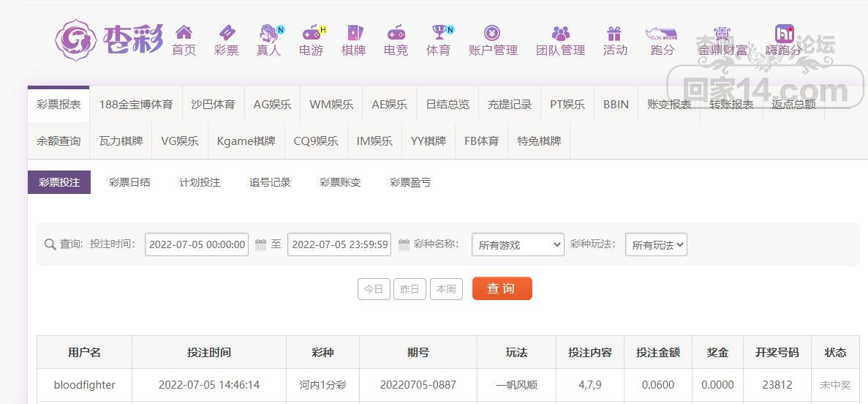Click the 昨日 quick date button
The height and width of the screenshot is (404, 868).
(x=410, y=289)
